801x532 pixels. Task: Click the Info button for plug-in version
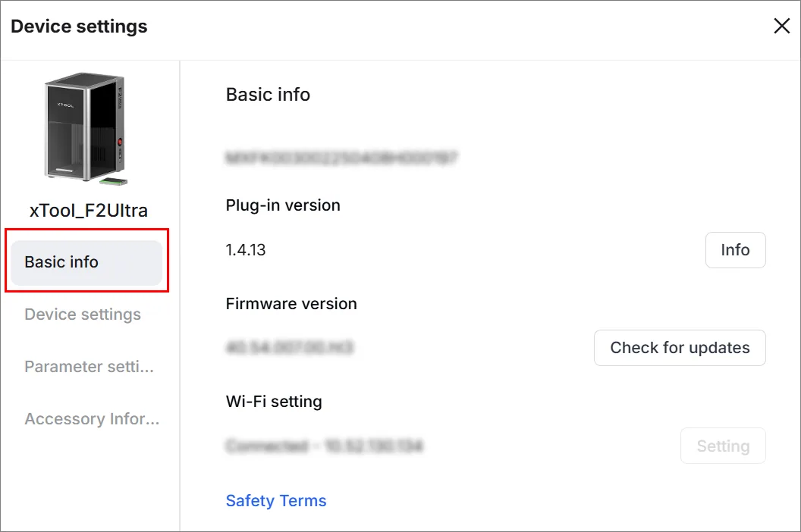(735, 250)
